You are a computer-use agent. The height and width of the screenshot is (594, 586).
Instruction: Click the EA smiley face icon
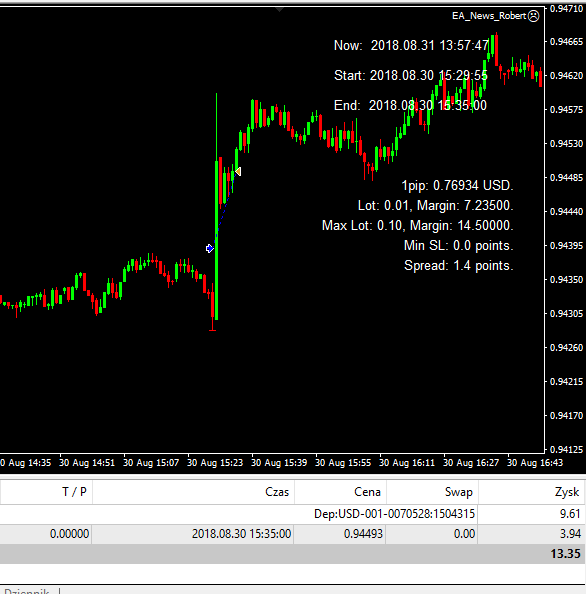click(533, 16)
